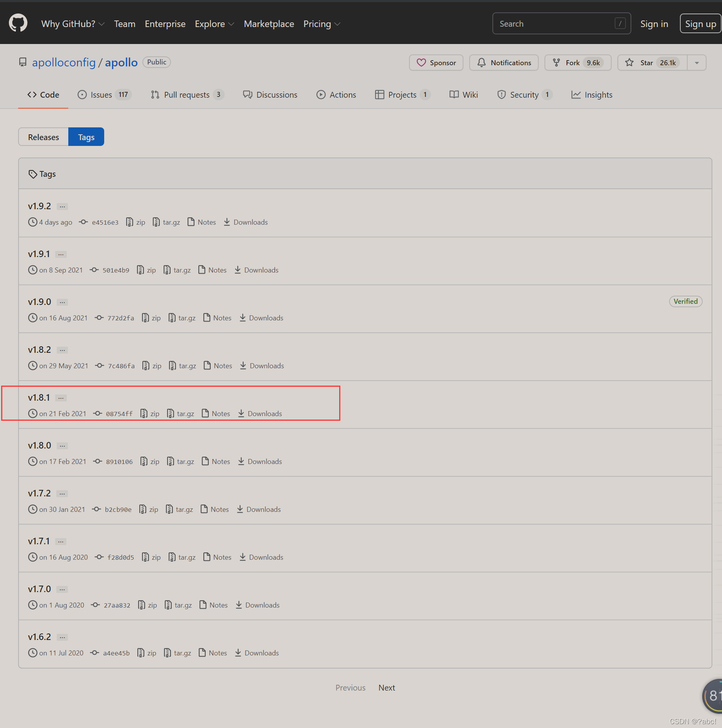The width and height of the screenshot is (722, 728).
Task: Download v1.9.1 zip archive
Action: [x=147, y=270]
